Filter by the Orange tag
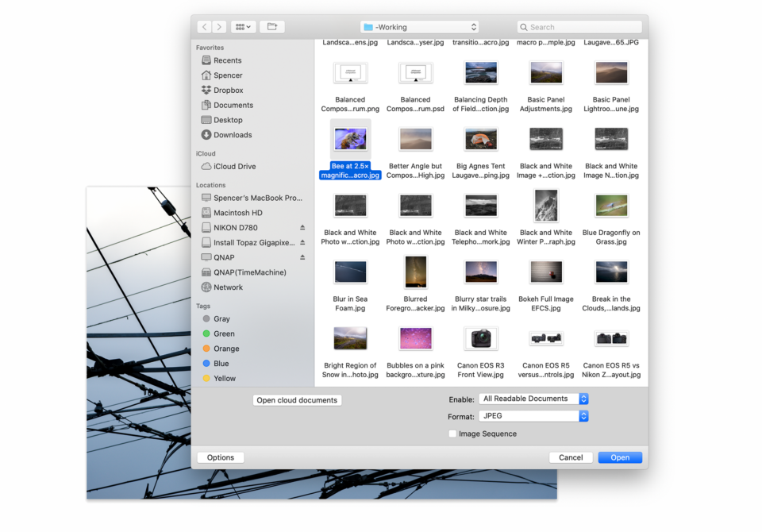Viewport: 762px width, 532px height. pyautogui.click(x=225, y=349)
